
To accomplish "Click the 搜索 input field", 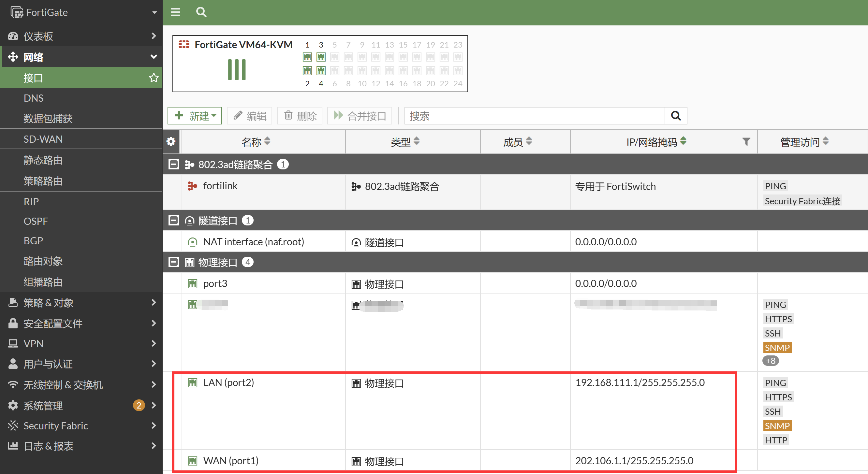I will [x=535, y=116].
